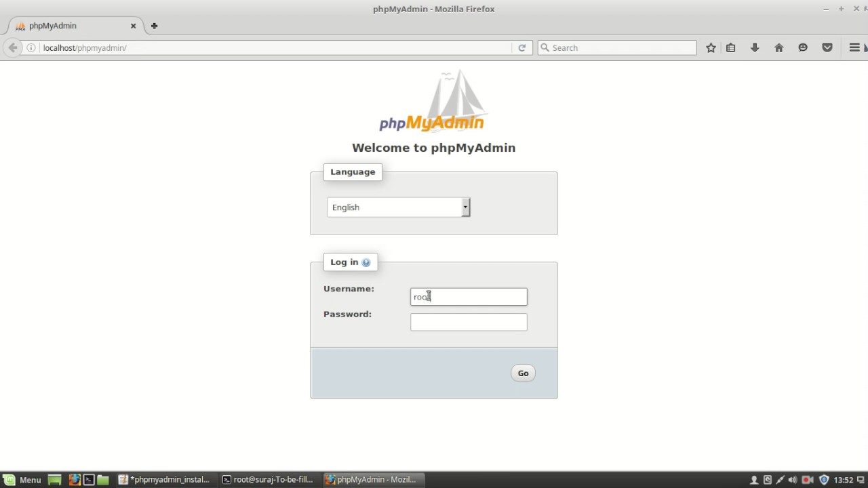Click the Password: label
The width and height of the screenshot is (868, 488).
tap(347, 314)
